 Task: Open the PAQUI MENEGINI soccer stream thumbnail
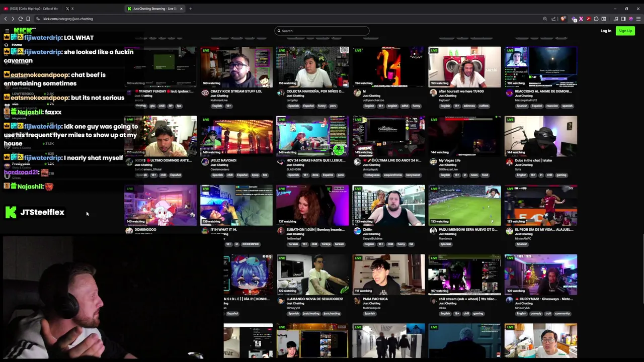(465, 205)
